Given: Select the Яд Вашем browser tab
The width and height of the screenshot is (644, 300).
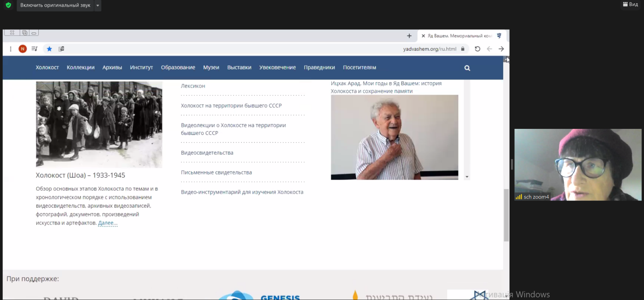Looking at the screenshot, I should pos(459,36).
